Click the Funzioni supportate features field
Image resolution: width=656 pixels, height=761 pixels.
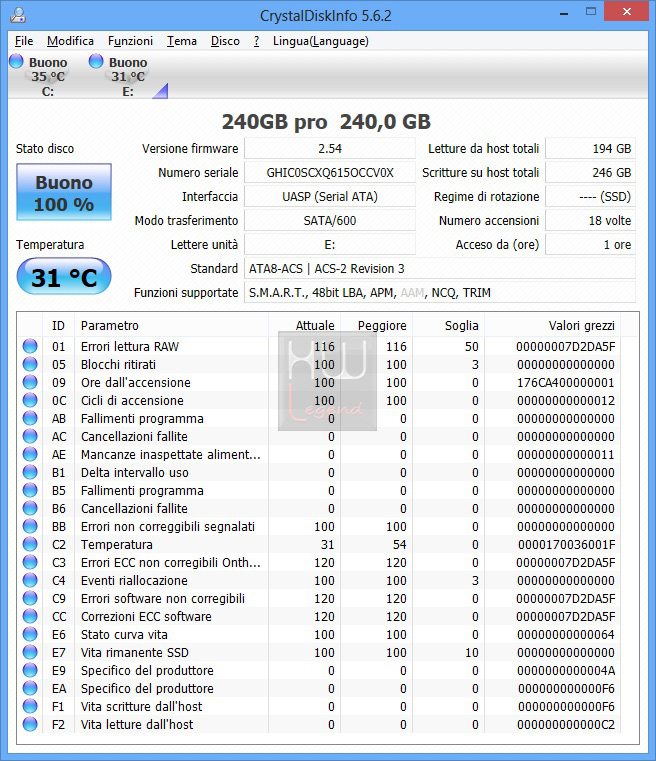coord(440,293)
